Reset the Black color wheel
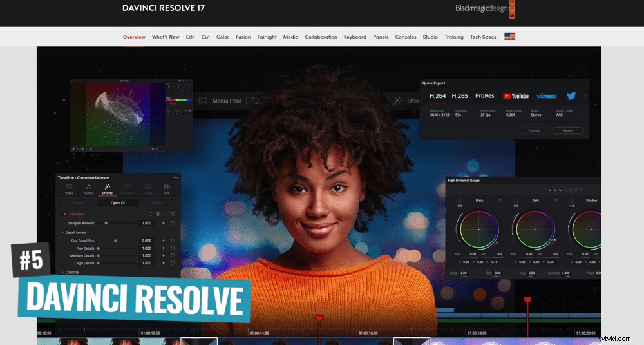 (500, 201)
